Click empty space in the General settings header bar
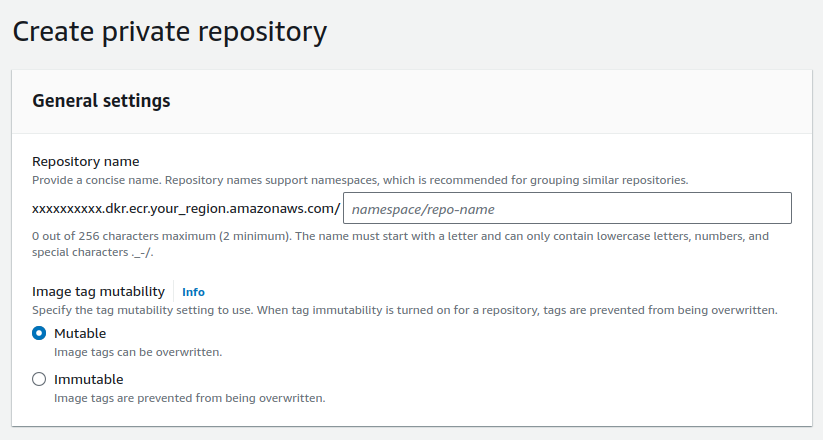This screenshot has width=823, height=440. point(500,100)
